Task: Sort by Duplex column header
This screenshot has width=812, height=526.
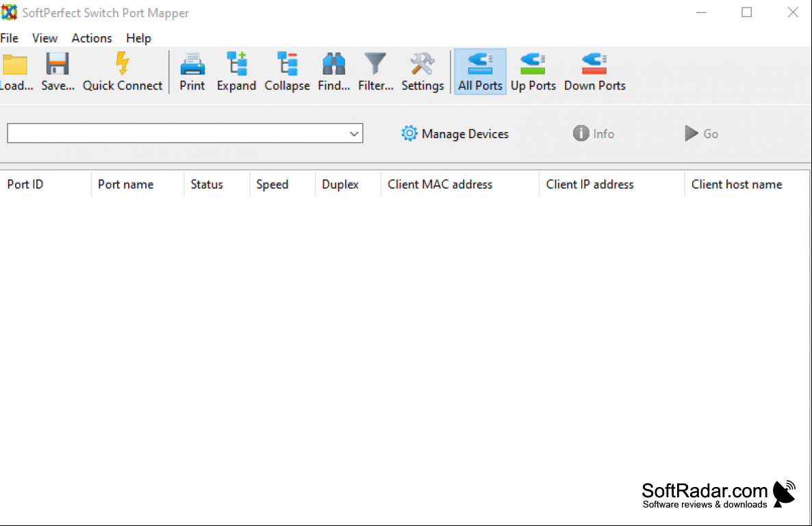Action: point(348,184)
